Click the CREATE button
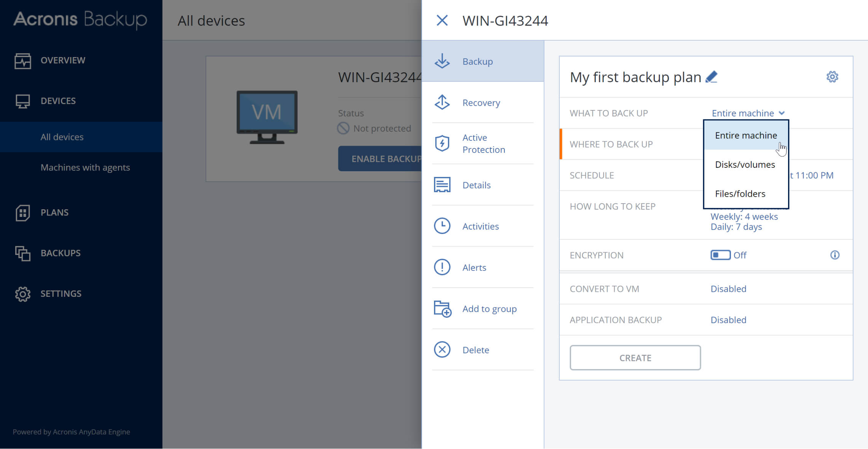 [635, 358]
